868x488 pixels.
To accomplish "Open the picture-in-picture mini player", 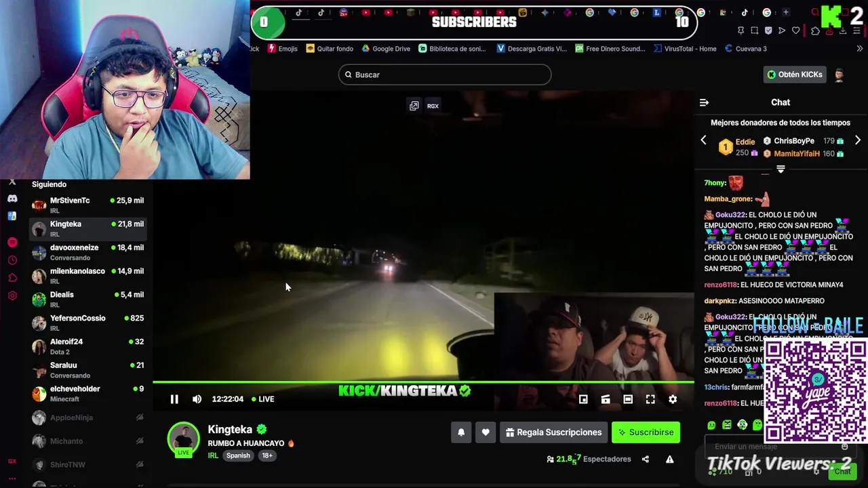I will [583, 399].
